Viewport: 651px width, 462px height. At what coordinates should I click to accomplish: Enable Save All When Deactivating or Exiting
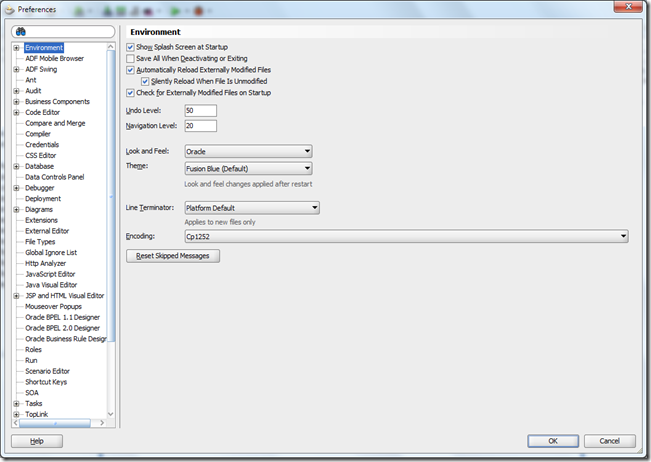pos(130,59)
